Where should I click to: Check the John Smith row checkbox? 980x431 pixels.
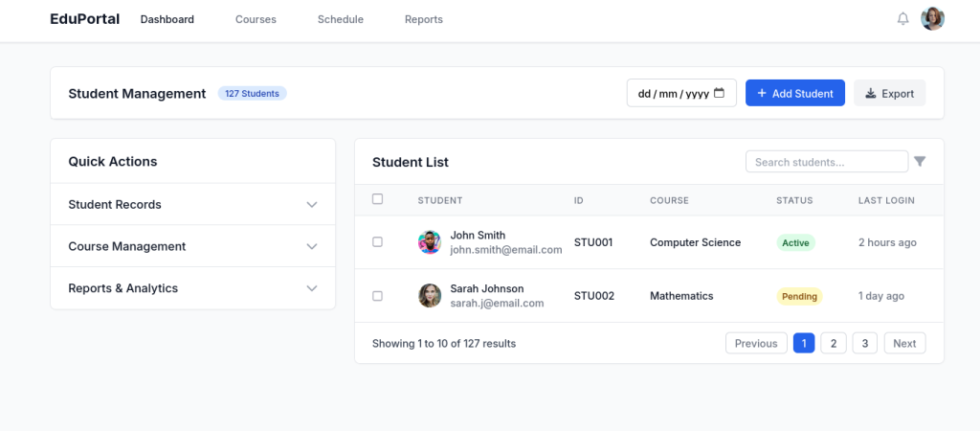(377, 241)
